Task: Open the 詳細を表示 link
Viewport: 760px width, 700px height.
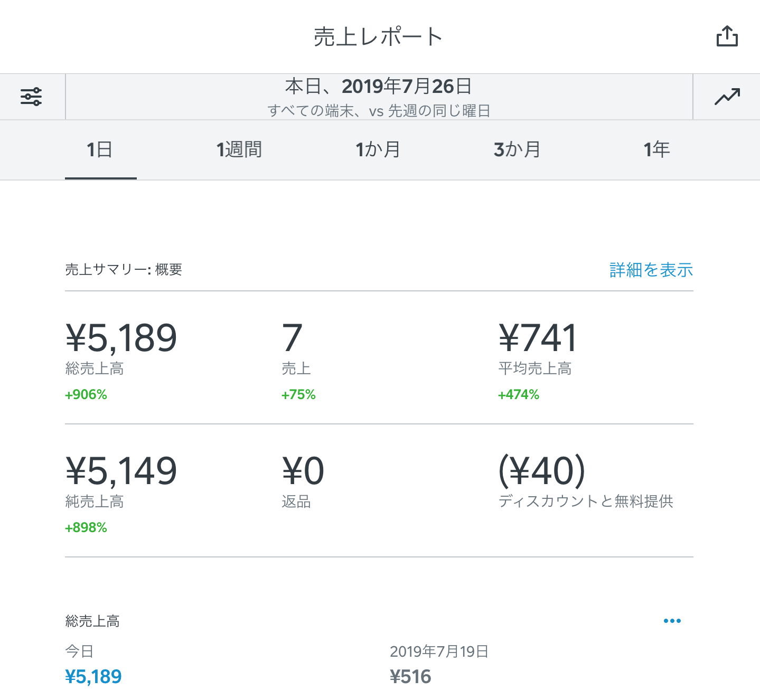Action: [650, 270]
